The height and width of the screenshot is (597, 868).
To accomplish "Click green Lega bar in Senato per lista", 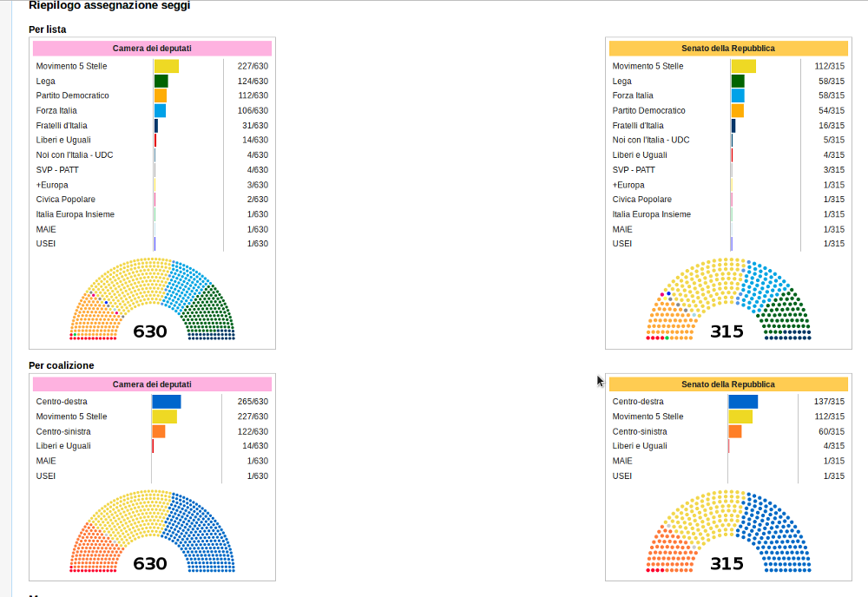I will (738, 81).
